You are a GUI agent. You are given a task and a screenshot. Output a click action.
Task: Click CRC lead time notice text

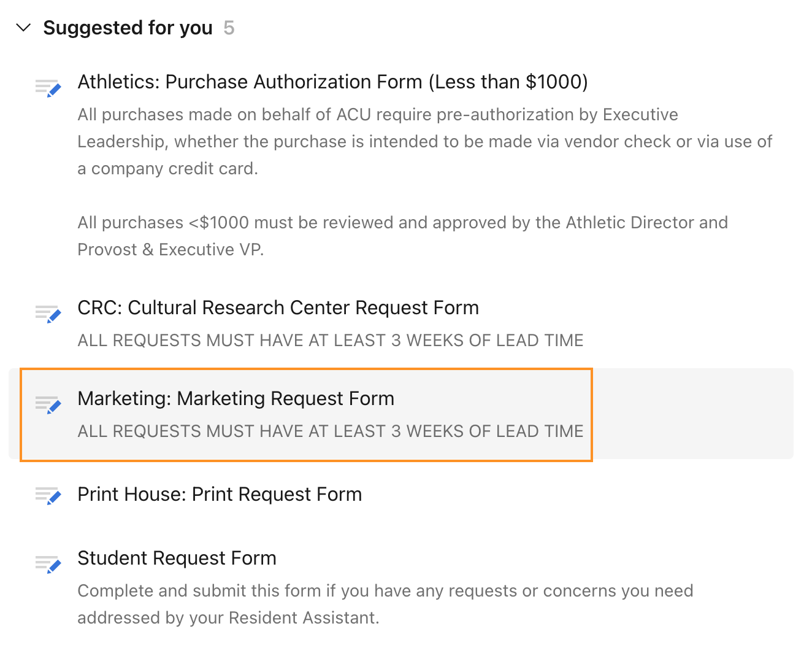pyautogui.click(x=330, y=340)
